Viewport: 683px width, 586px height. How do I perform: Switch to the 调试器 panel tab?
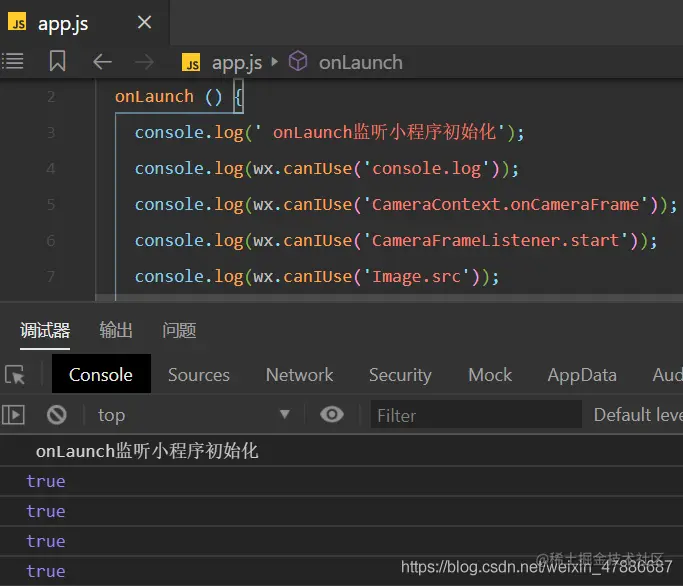pos(45,330)
